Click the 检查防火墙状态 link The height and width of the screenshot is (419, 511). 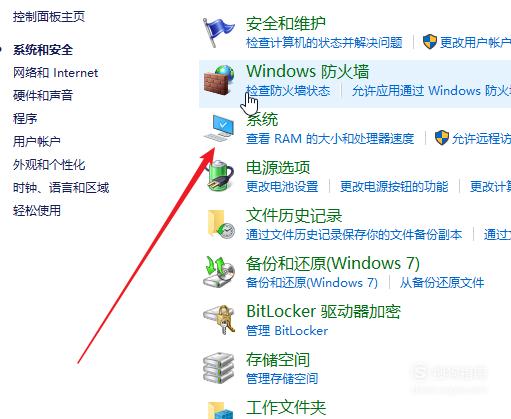288,91
